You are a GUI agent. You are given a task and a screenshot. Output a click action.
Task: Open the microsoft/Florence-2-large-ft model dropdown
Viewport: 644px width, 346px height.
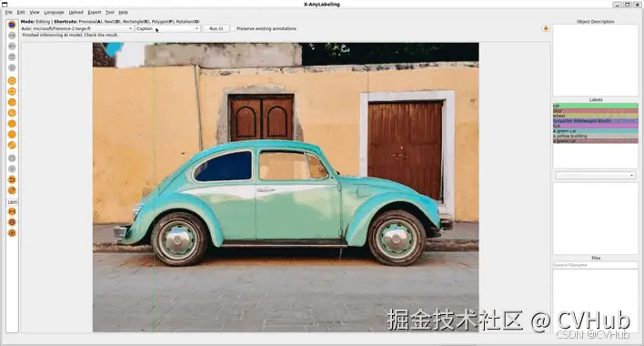[x=82, y=29]
